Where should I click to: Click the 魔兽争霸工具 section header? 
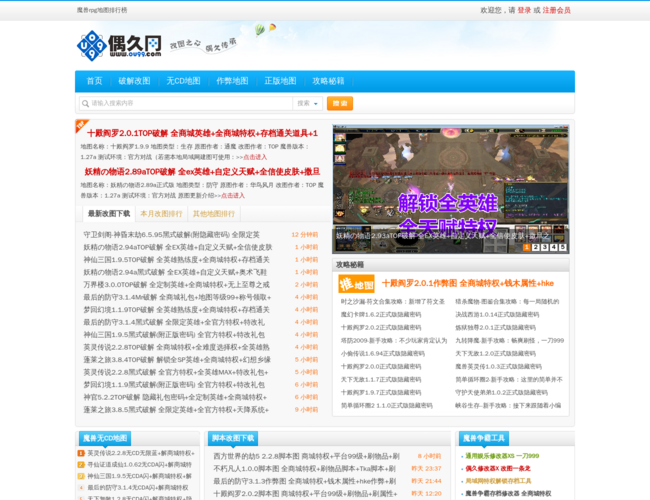484,438
